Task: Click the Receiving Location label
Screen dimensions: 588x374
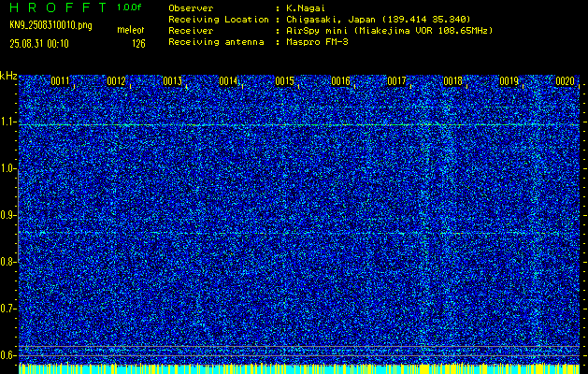Action: pyautogui.click(x=219, y=19)
